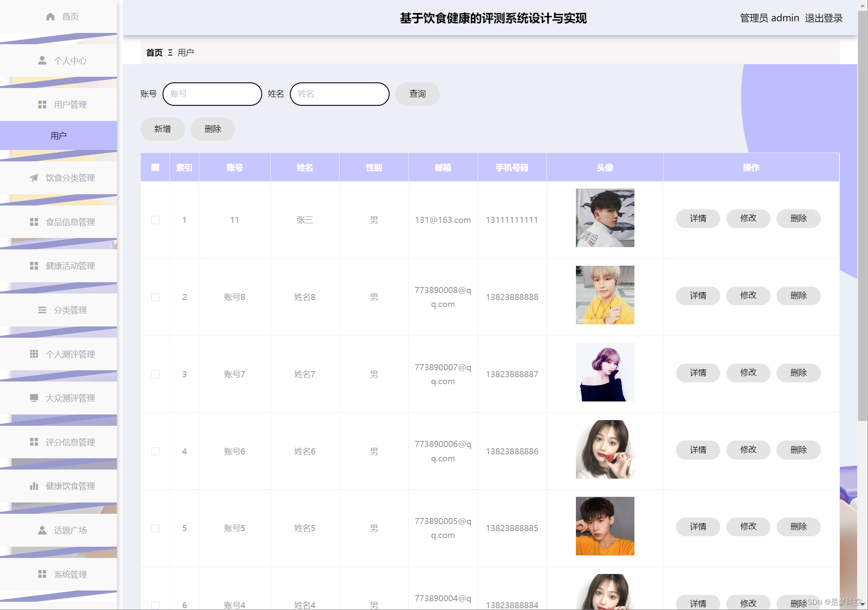Focus the 账号 search input field
The image size is (868, 610).
coord(212,94)
